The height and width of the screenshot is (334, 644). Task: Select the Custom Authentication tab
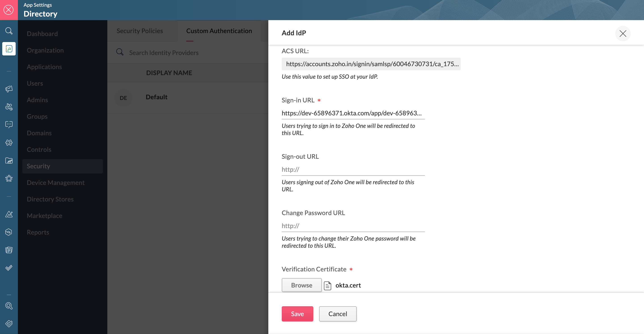click(219, 31)
